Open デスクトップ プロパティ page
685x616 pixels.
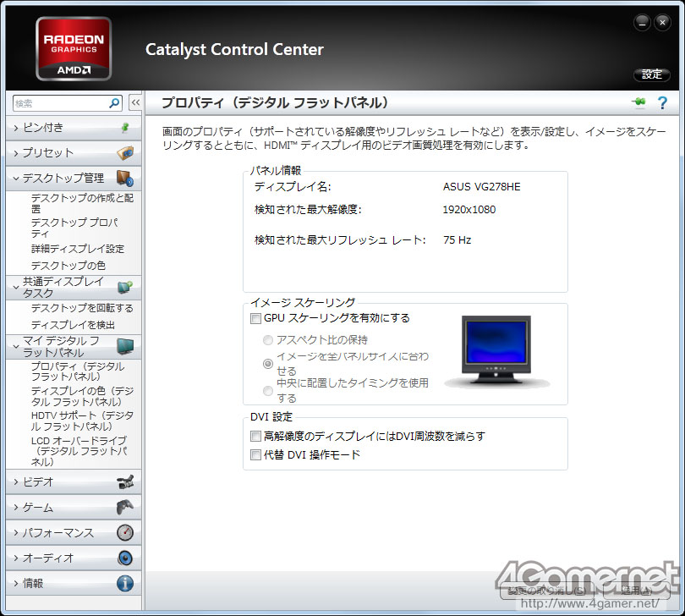pos(74,228)
